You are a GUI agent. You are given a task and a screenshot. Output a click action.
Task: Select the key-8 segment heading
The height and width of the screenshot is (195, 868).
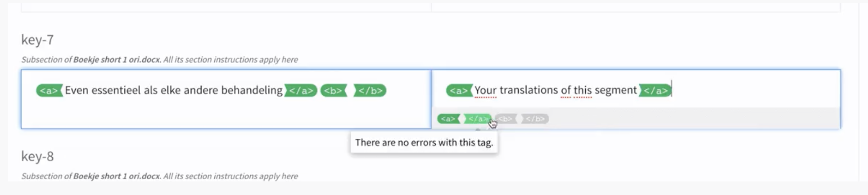coord(37,156)
